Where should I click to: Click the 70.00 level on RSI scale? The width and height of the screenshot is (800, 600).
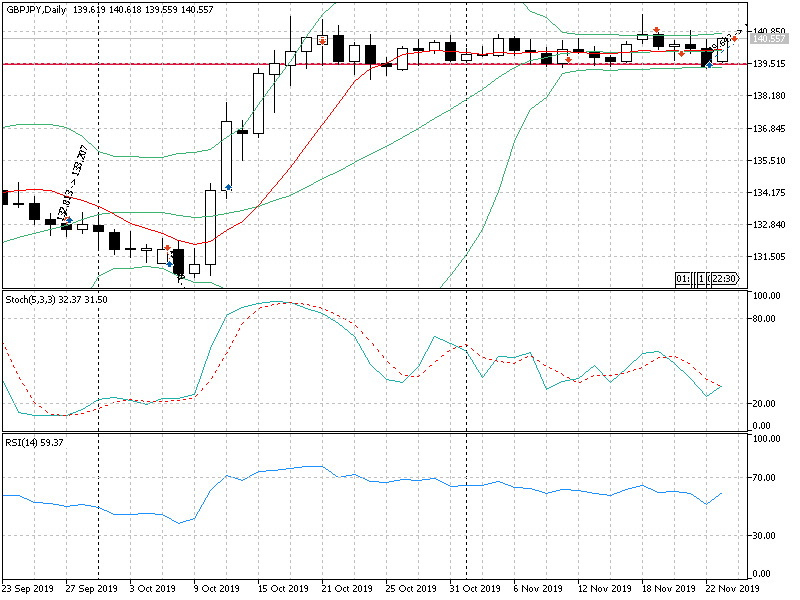[765, 479]
